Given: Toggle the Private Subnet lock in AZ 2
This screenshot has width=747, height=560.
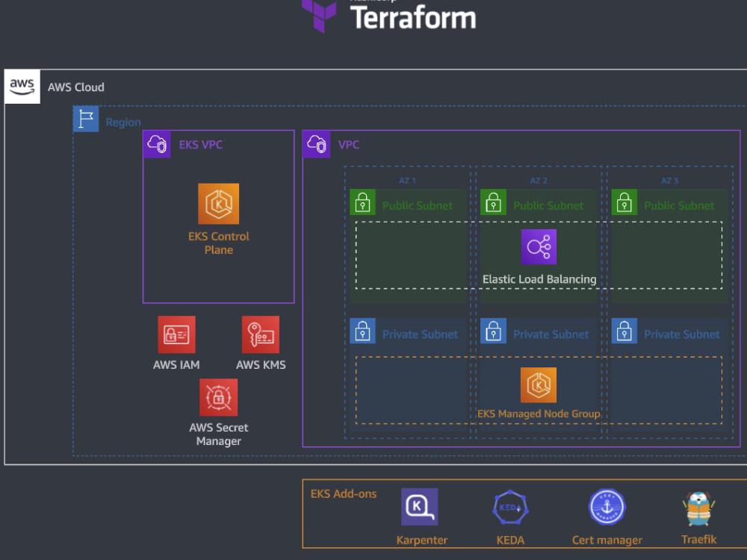Looking at the screenshot, I should (493, 330).
